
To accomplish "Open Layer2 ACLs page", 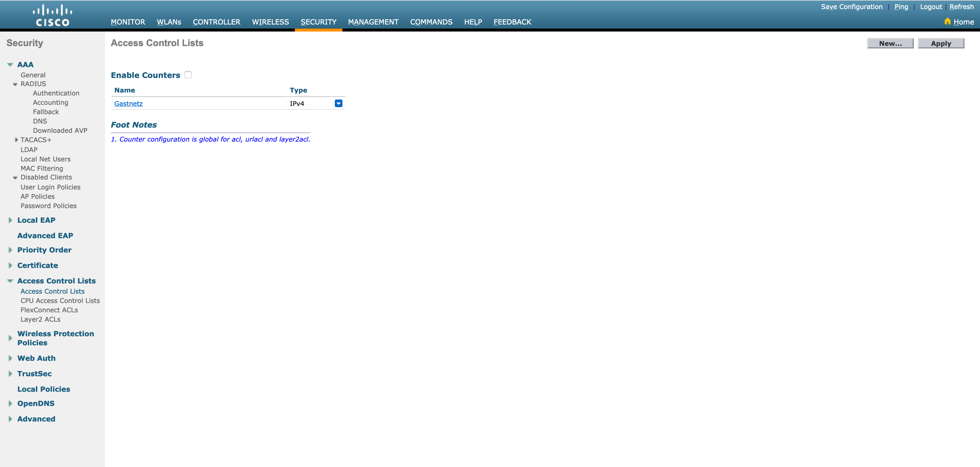I will 40,319.
